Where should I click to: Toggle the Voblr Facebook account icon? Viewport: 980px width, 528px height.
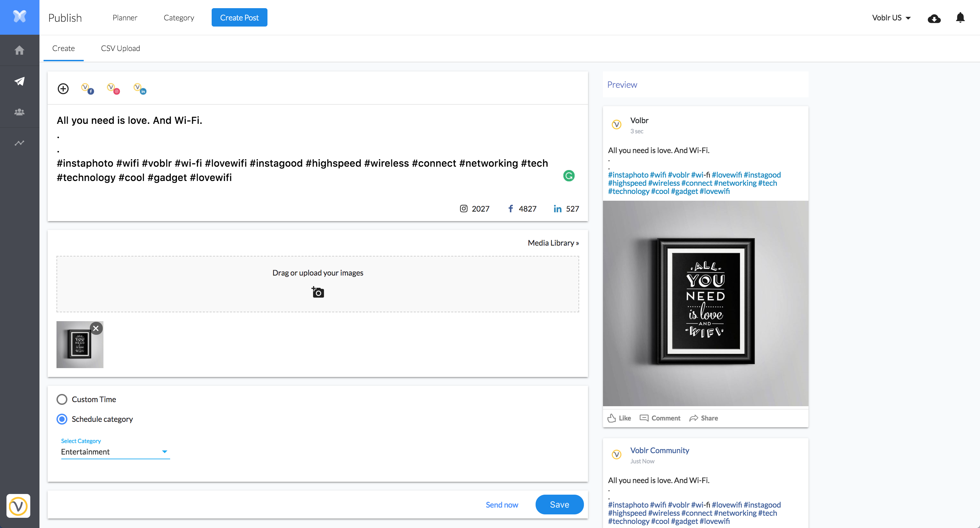click(x=87, y=89)
